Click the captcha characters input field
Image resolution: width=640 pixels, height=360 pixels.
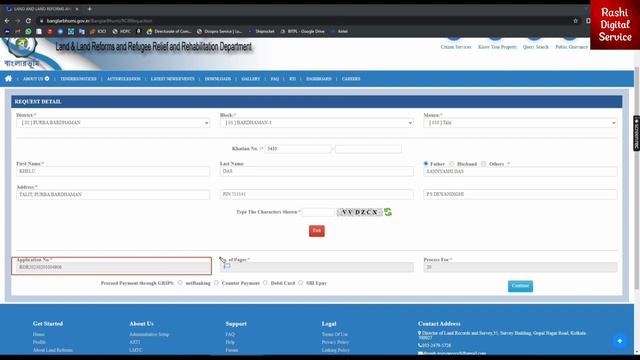[x=318, y=212]
